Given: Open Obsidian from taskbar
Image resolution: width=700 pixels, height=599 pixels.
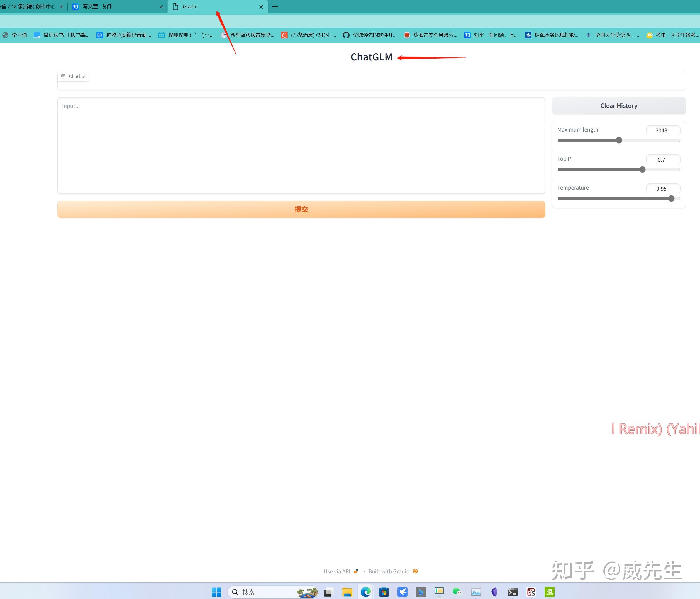Looking at the screenshot, I should point(494,592).
